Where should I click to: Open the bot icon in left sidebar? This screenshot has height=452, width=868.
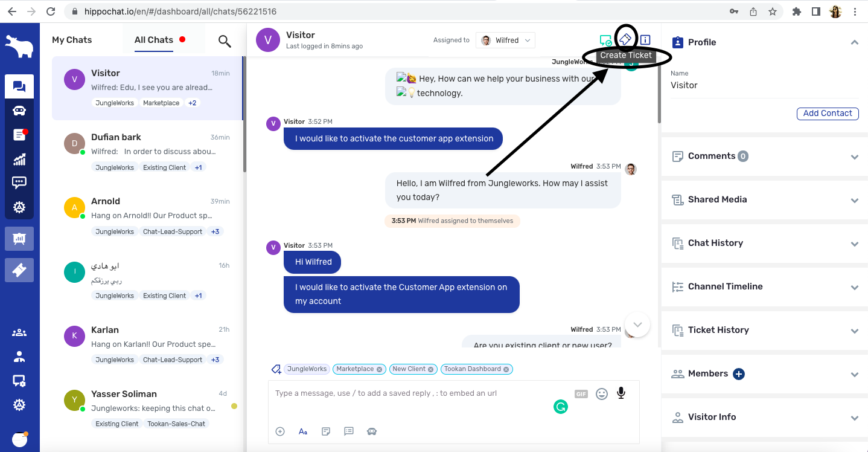coord(19,111)
